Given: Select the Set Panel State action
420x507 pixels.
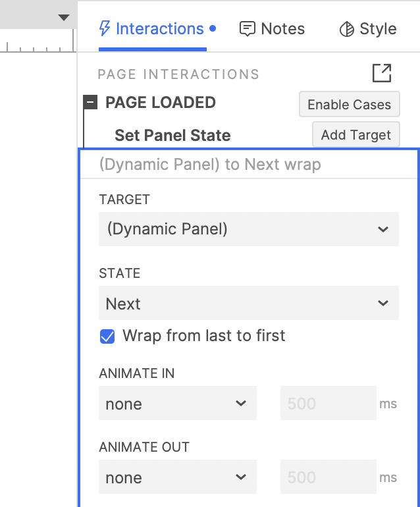Looking at the screenshot, I should (x=172, y=136).
